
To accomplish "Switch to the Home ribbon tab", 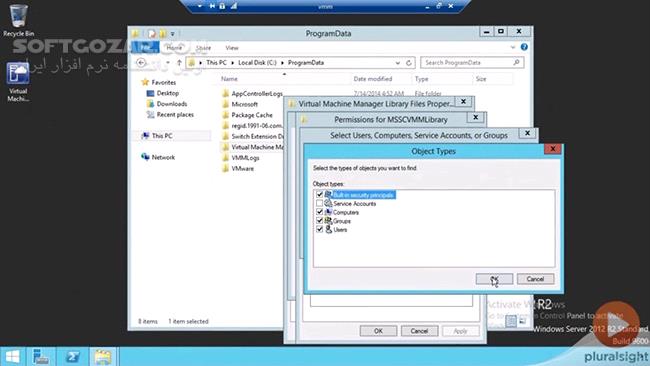I will 174,48.
